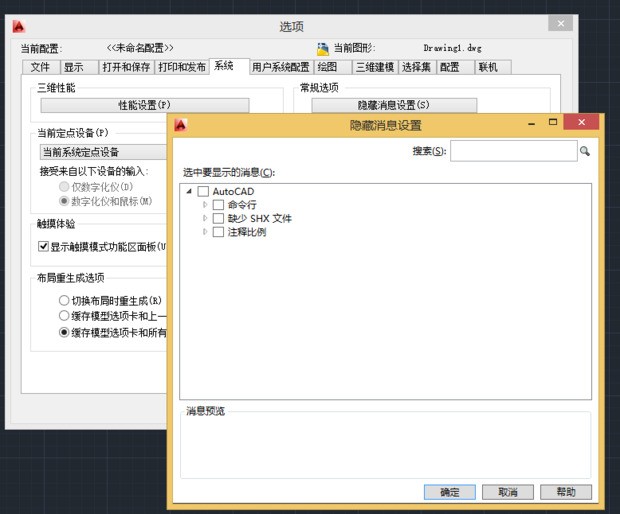The image size is (620, 514).
Task: Check the 命令行 checkbox
Action: click(218, 205)
